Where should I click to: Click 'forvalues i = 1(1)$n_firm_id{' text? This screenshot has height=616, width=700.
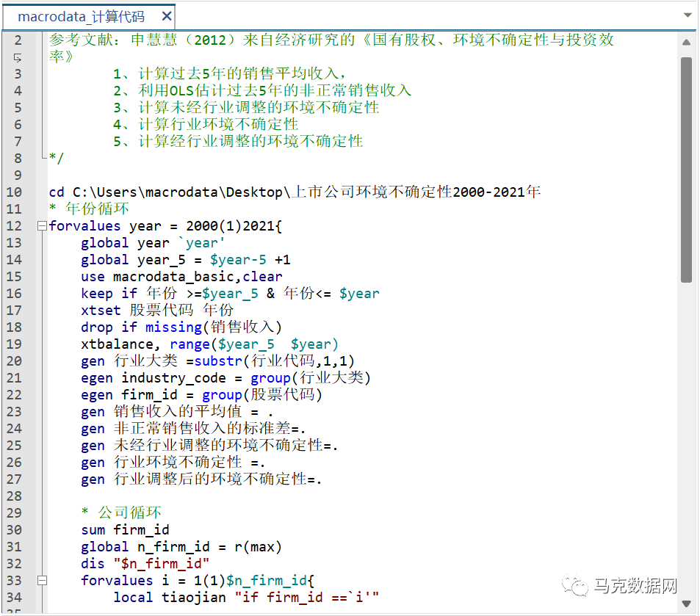198,580
